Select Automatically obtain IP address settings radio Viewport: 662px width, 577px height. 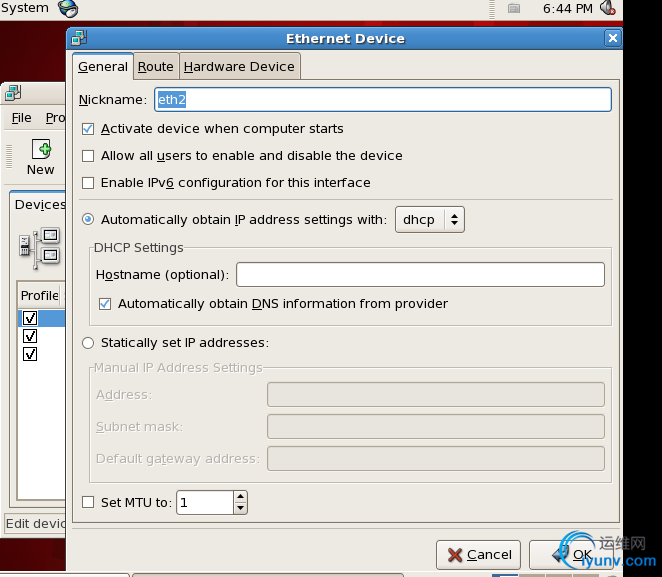coord(88,219)
